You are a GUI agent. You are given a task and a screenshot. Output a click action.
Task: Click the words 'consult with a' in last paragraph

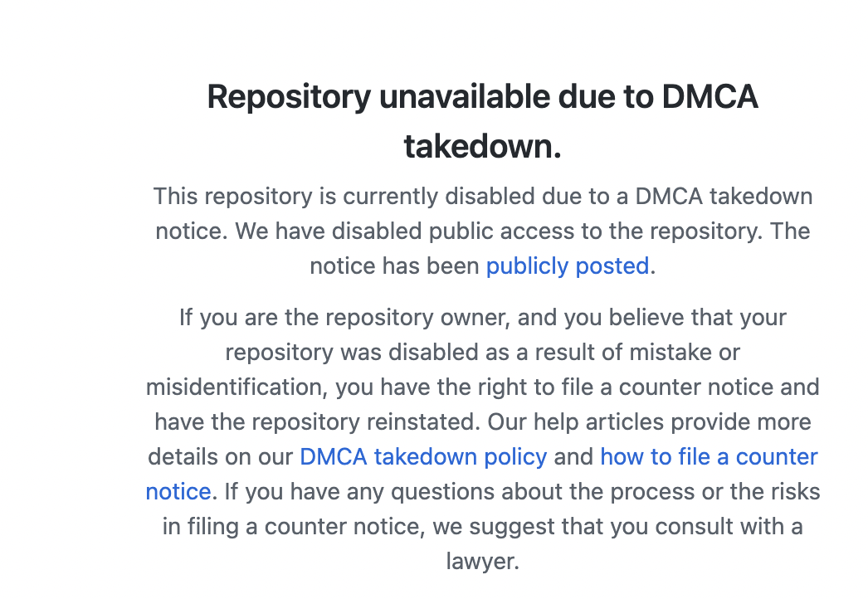pyautogui.click(x=729, y=527)
